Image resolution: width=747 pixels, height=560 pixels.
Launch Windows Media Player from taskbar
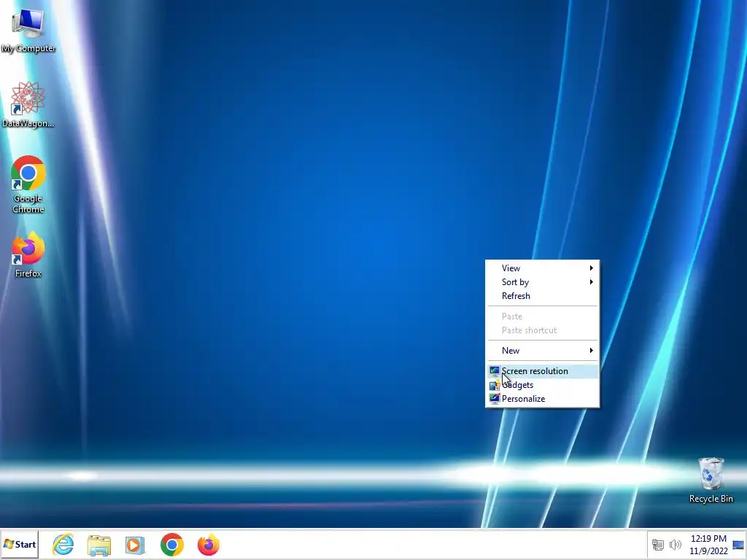tap(135, 545)
